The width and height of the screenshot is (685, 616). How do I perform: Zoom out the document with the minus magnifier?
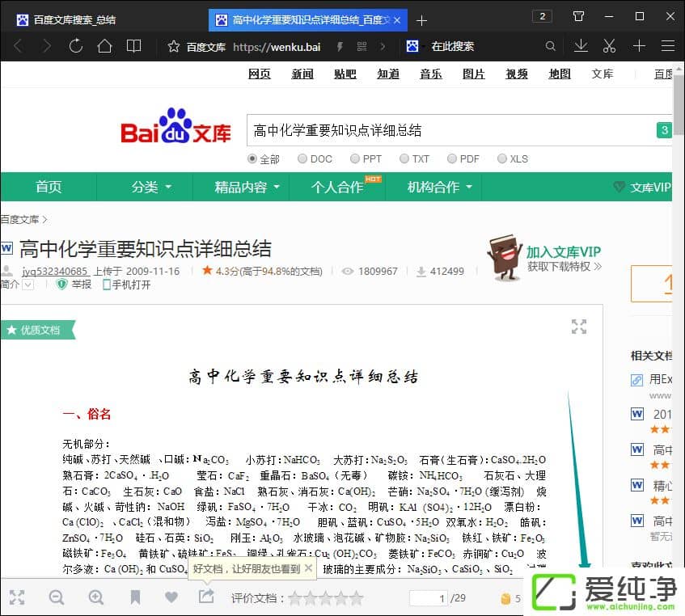coord(56,597)
